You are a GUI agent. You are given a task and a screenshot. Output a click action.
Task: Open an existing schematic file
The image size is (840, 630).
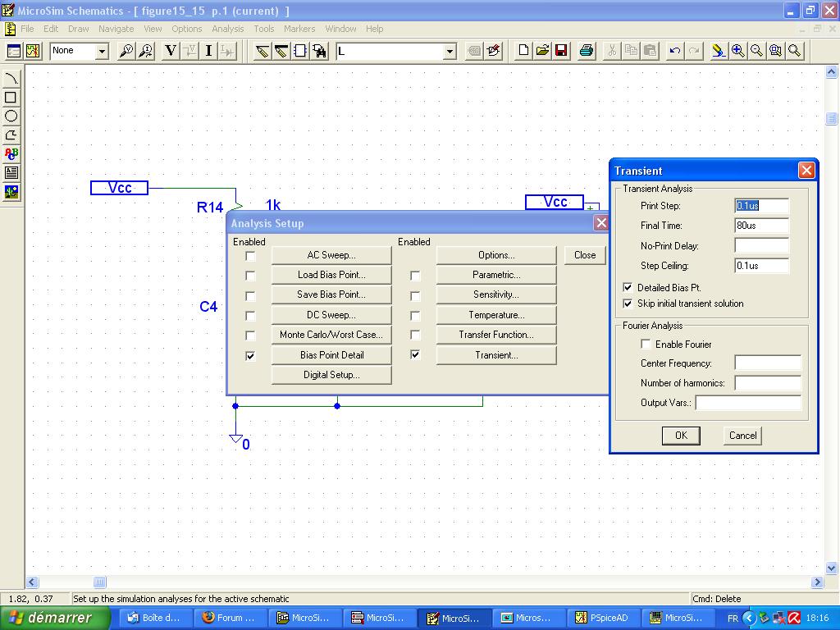click(x=542, y=51)
